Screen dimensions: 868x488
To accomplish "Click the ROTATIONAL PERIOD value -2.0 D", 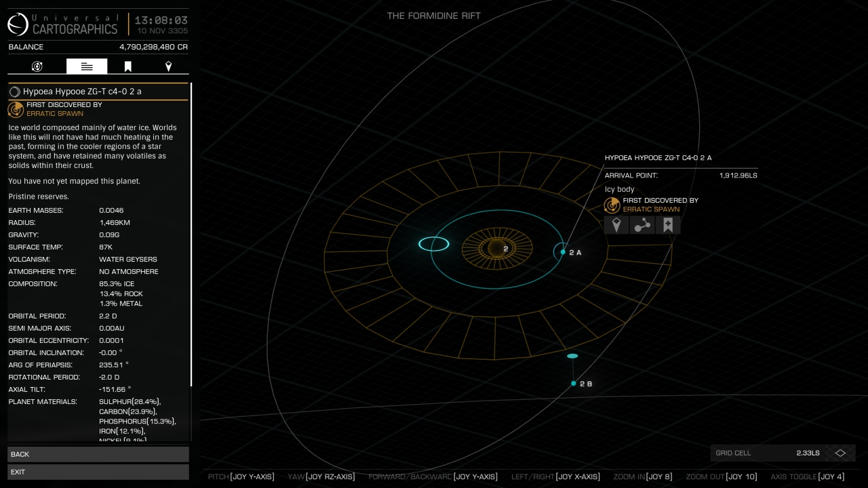I will (x=110, y=377).
